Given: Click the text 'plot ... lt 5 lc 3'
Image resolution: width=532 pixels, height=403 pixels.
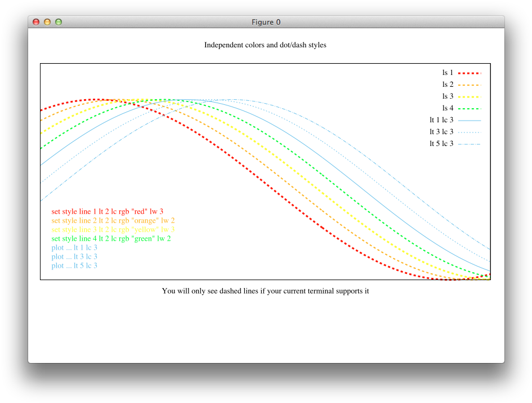Looking at the screenshot, I should click(74, 265).
